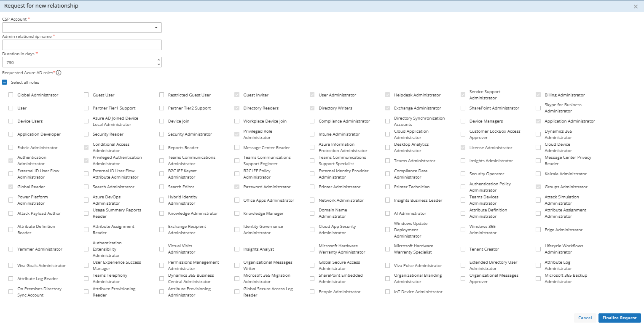Check the Reports Reader role

coord(161,147)
